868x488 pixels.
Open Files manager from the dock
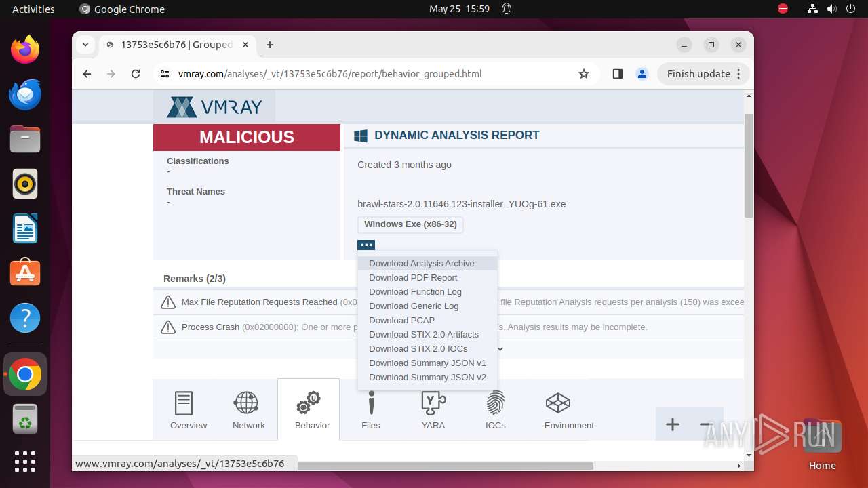tap(25, 139)
